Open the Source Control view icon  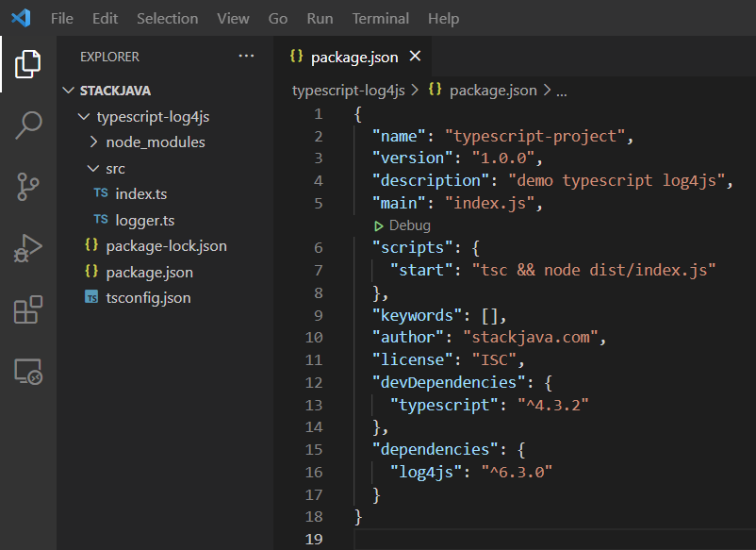coord(28,187)
